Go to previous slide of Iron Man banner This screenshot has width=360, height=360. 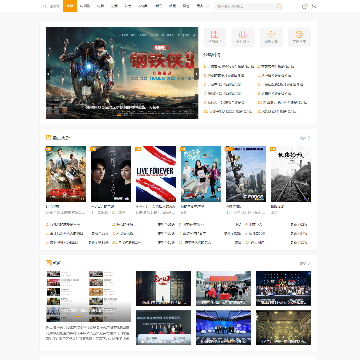point(49,74)
